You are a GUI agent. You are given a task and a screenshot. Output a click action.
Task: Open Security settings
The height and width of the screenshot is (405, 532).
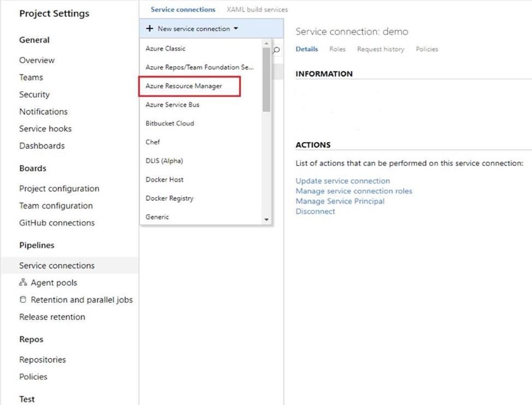click(34, 94)
